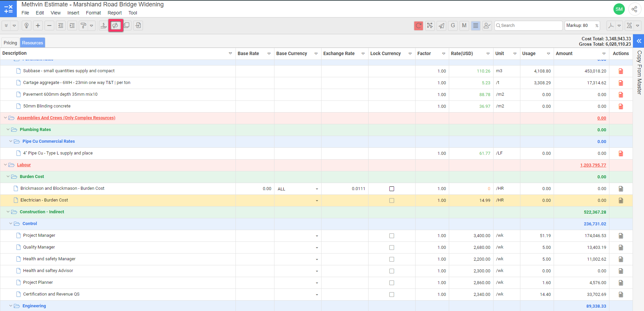The height and width of the screenshot is (311, 644).
Task: Click the plus icon to add item
Action: point(38,26)
